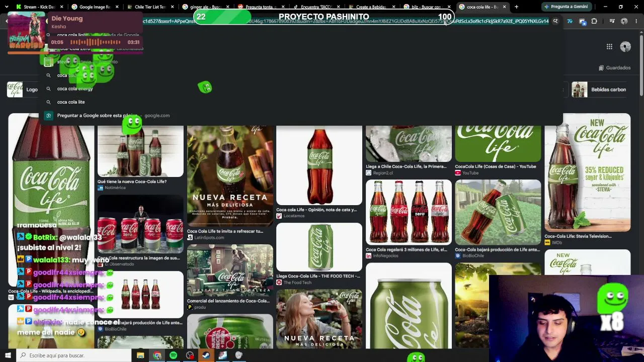The width and height of the screenshot is (644, 362).
Task: Open 'Comercial del lanzamiento de Coca-Cola' result
Action: point(228,301)
